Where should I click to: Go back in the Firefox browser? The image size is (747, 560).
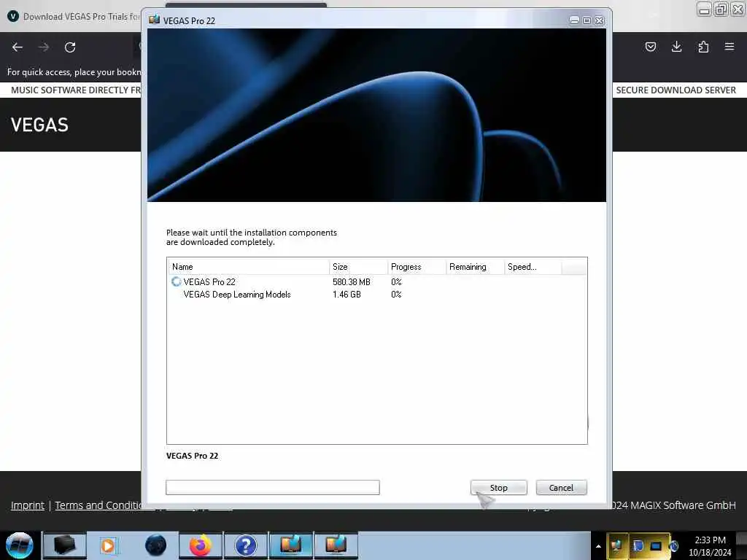pos(18,47)
